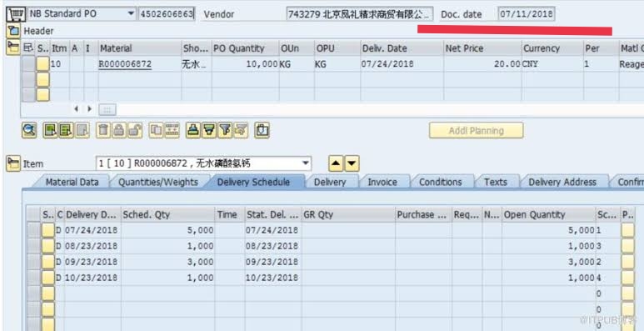Click the horizontal scrollbar thumb under item table
The width and height of the screenshot is (644, 331).
(107, 109)
